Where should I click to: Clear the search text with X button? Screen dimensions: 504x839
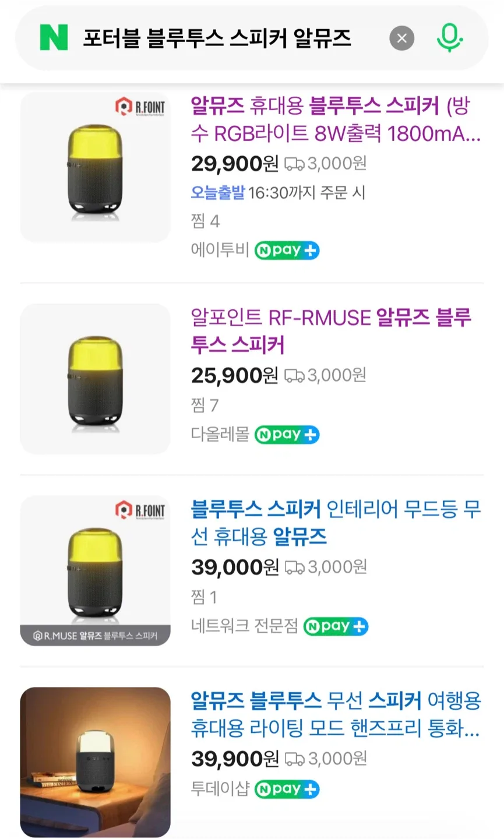[x=401, y=38]
